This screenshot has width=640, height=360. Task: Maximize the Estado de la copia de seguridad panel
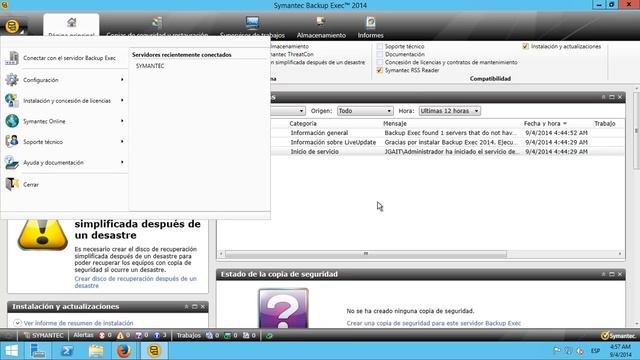click(611, 274)
